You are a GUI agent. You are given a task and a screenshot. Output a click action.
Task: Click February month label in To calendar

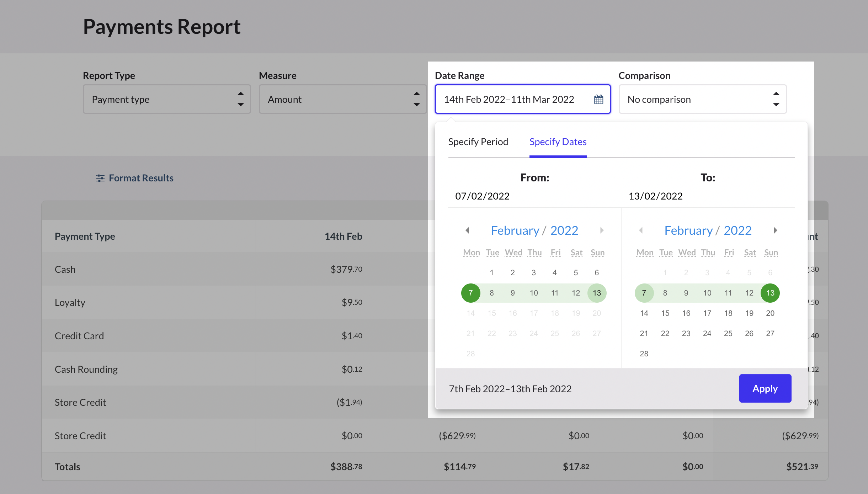[688, 230]
